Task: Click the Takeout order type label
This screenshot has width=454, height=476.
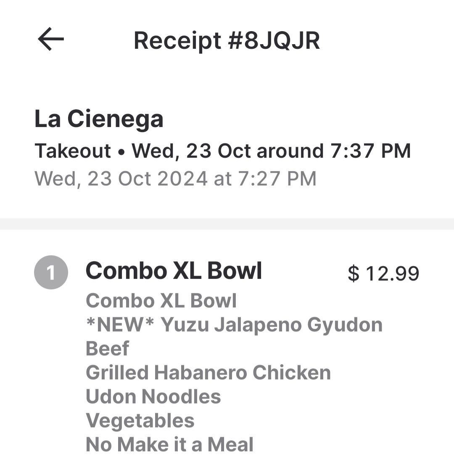Action: 73,151
